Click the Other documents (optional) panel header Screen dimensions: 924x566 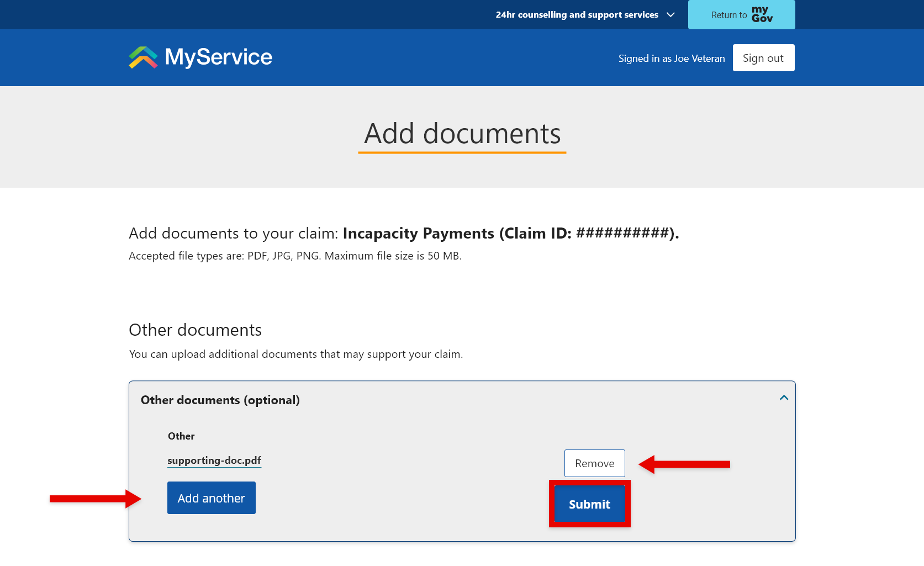[x=220, y=400]
